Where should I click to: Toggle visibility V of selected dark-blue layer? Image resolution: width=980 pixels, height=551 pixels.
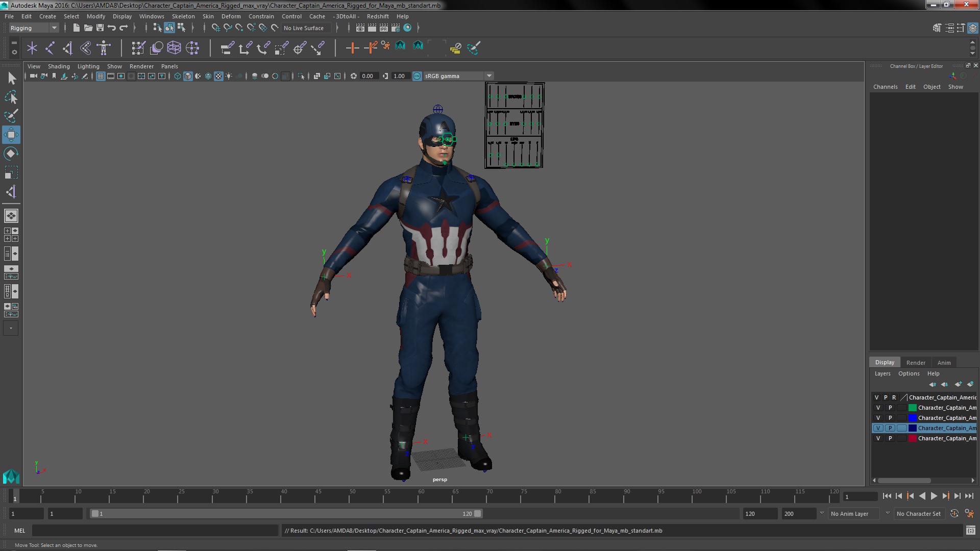[878, 428]
